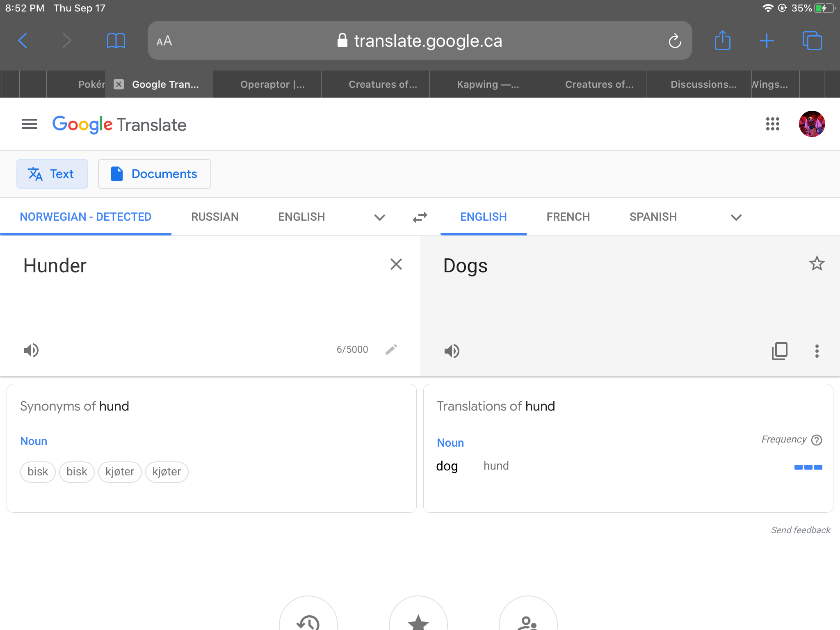Choose French as target language

click(x=568, y=217)
